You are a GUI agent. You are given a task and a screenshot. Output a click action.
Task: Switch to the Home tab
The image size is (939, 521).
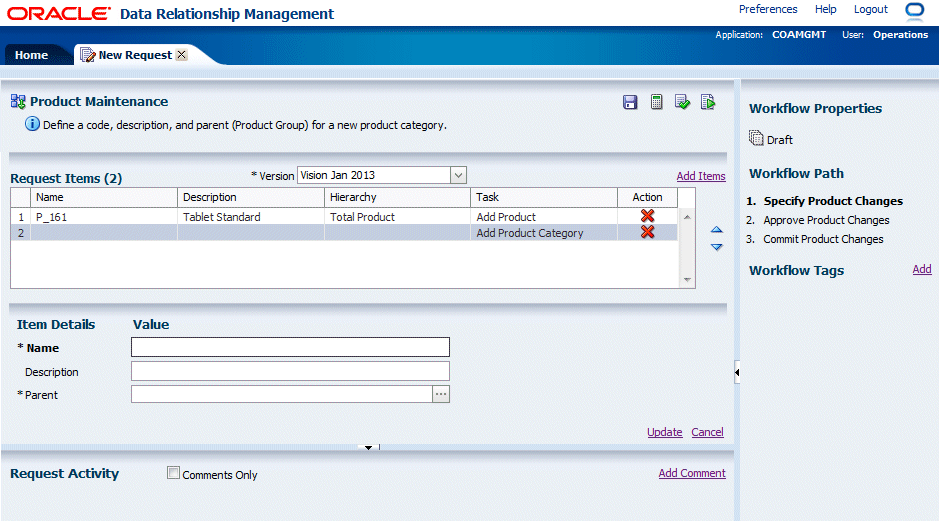click(x=31, y=55)
